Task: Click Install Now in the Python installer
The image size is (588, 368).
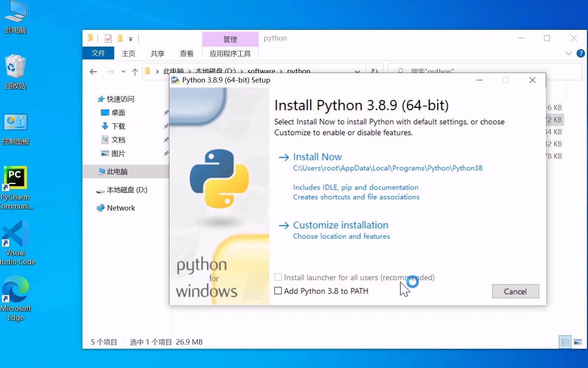Action: (x=317, y=156)
